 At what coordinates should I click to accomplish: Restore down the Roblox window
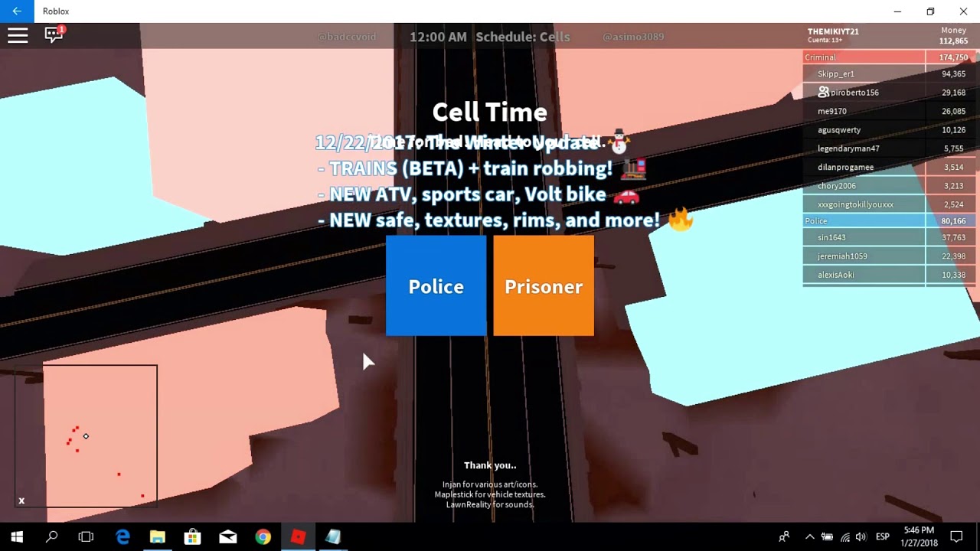pyautogui.click(x=930, y=11)
